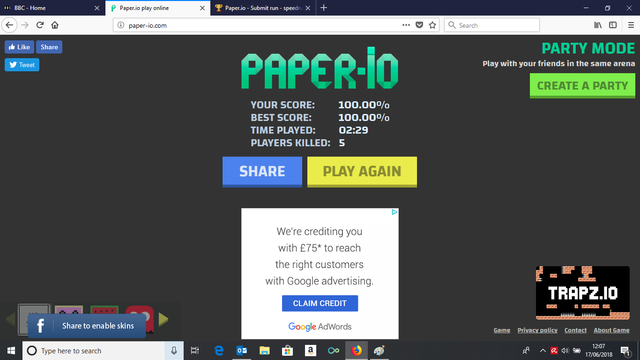The width and height of the screenshot is (640, 360).
Task: Click the Facebook Share button near Like
Action: (x=49, y=47)
